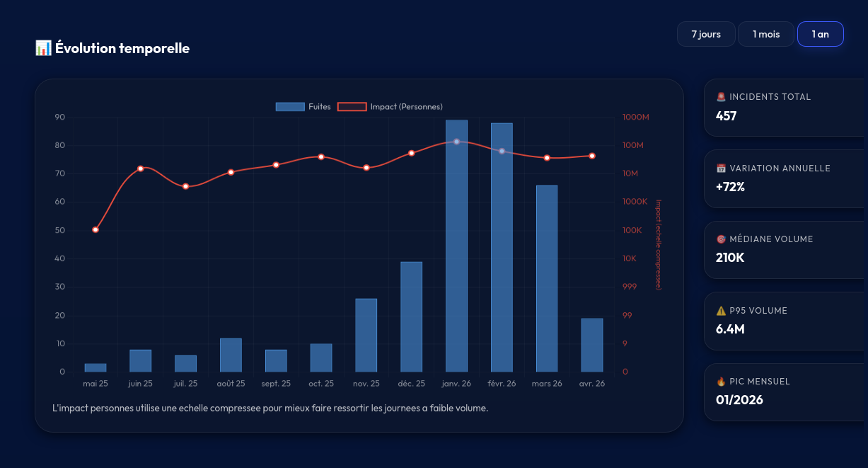Click the déc. 25 bar in chart
The image size is (868, 468).
click(411, 317)
